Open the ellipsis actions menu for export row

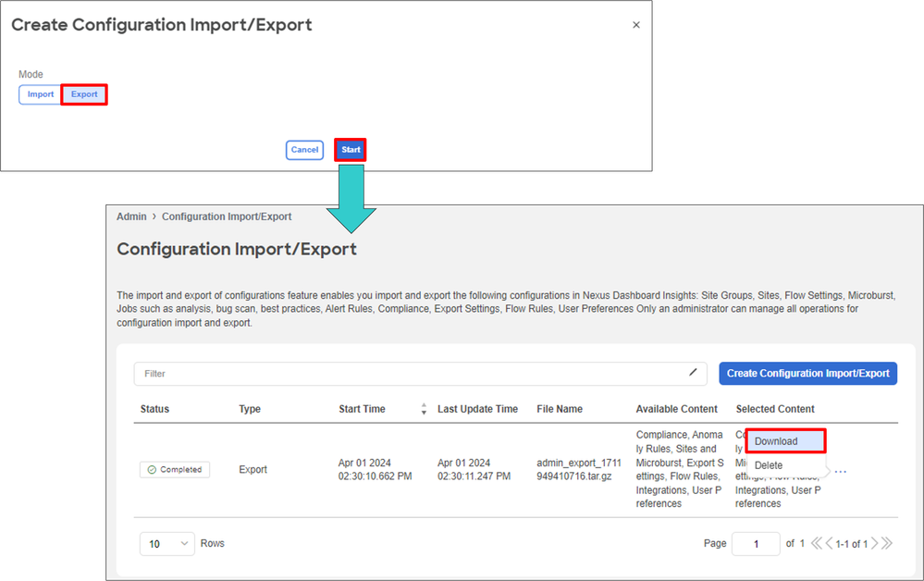pos(841,472)
